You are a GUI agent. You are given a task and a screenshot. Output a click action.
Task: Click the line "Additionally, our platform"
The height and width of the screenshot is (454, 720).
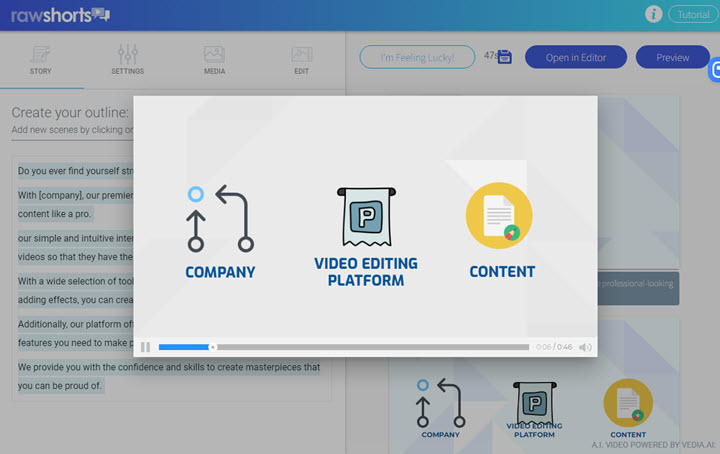coord(75,324)
